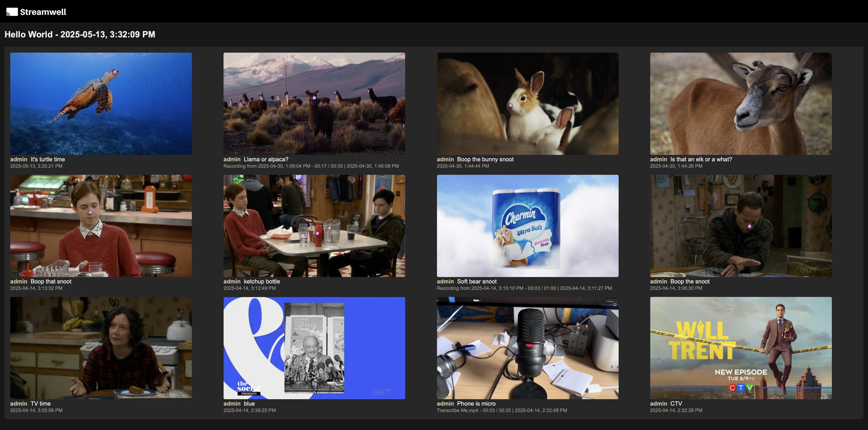Click the purple marker on the llama
The width and height of the screenshot is (868, 430).
[x=314, y=98]
